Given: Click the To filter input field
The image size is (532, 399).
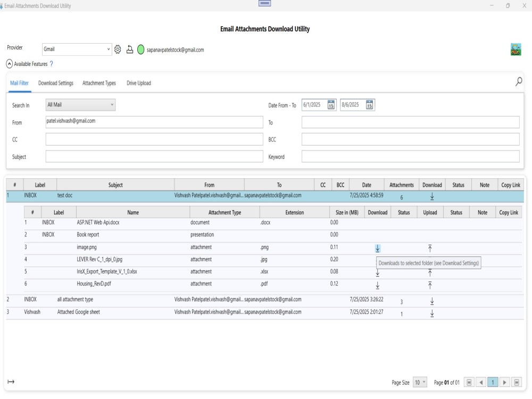Looking at the screenshot, I should click(x=411, y=122).
